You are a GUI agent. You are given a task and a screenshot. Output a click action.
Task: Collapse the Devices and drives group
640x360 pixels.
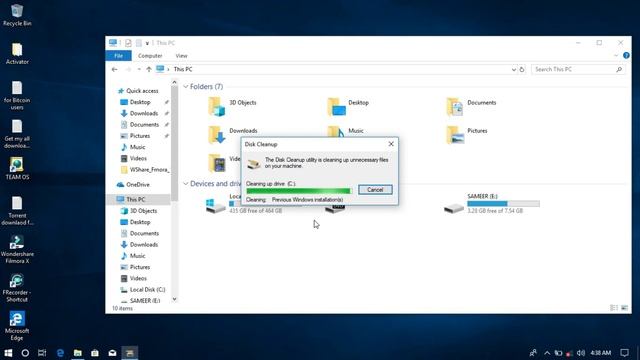point(186,184)
